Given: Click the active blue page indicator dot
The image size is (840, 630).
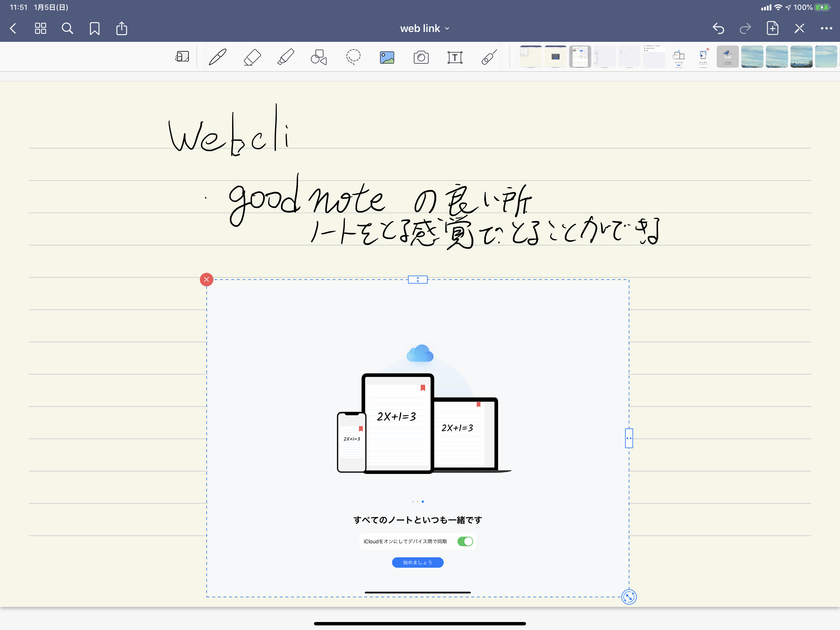Looking at the screenshot, I should point(423,501).
